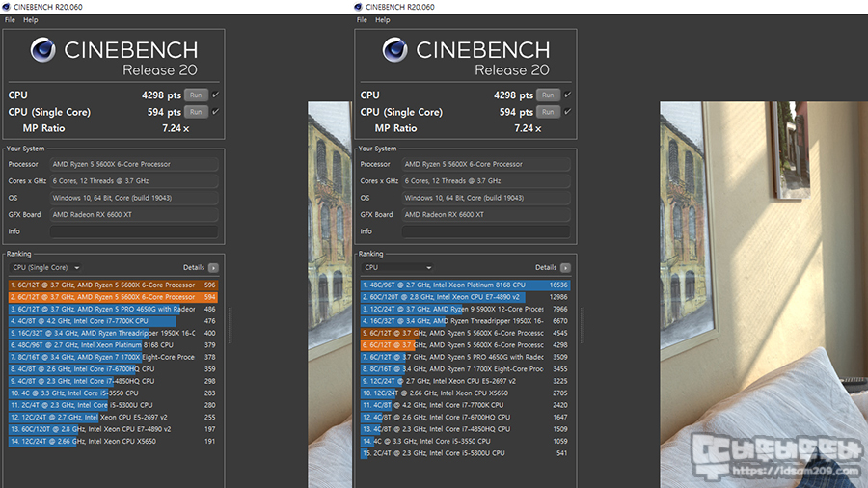Image resolution: width=868 pixels, height=488 pixels.
Task: Click right window title bar Cinebench icon
Action: (x=358, y=7)
